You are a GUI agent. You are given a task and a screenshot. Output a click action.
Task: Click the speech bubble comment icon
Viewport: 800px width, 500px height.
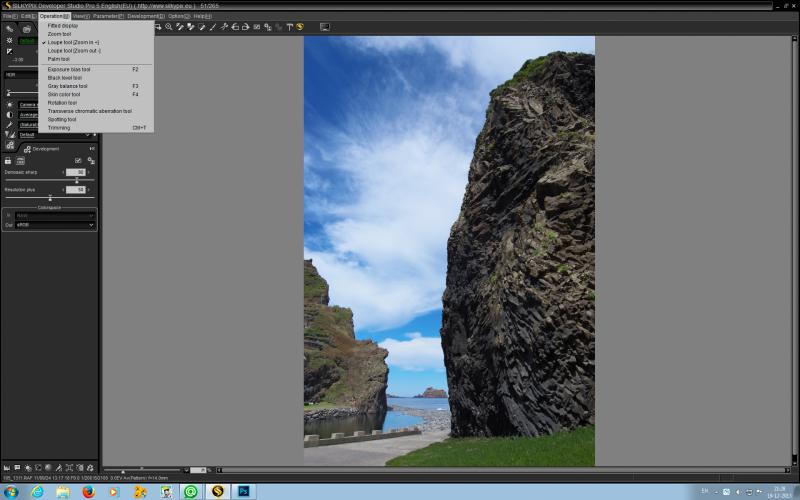(17, 467)
